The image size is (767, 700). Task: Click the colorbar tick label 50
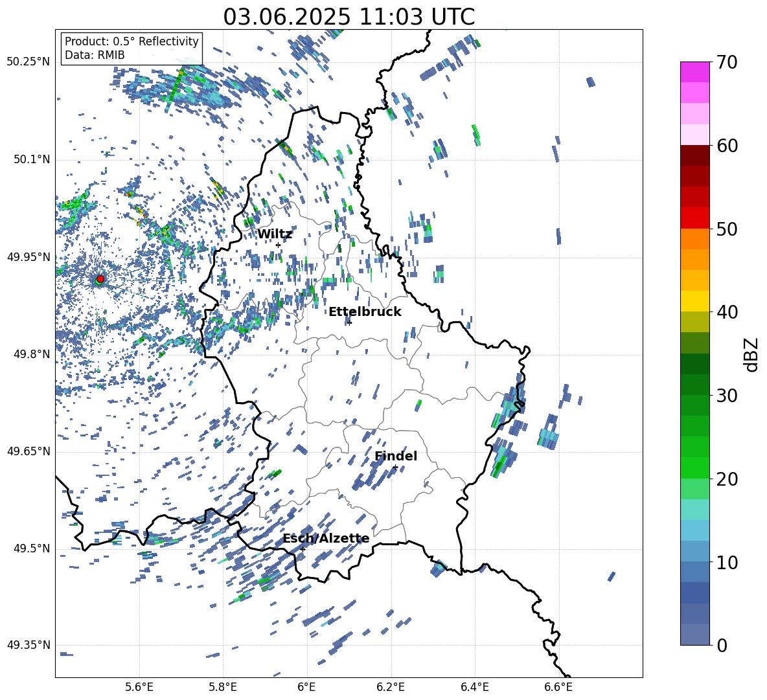727,229
